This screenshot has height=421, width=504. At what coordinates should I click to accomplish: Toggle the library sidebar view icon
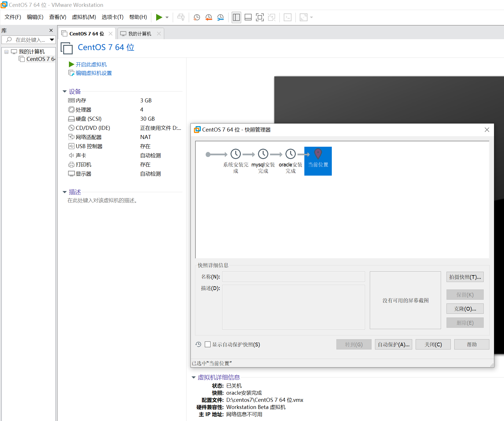pos(236,17)
